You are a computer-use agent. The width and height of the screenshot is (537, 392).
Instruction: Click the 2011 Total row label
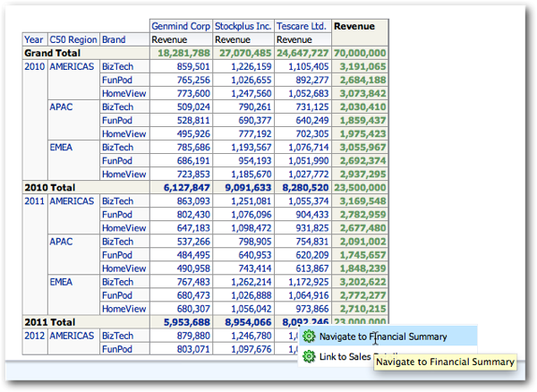click(x=49, y=322)
